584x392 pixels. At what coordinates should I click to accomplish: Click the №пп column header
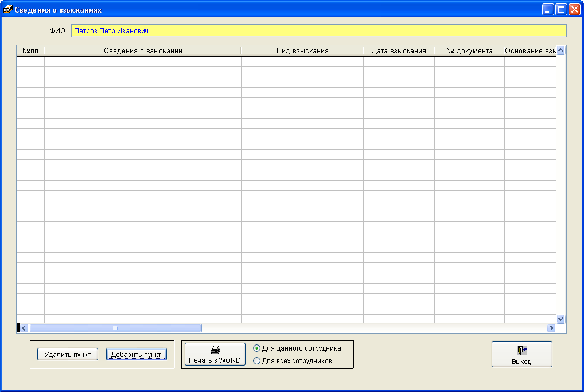coord(30,51)
